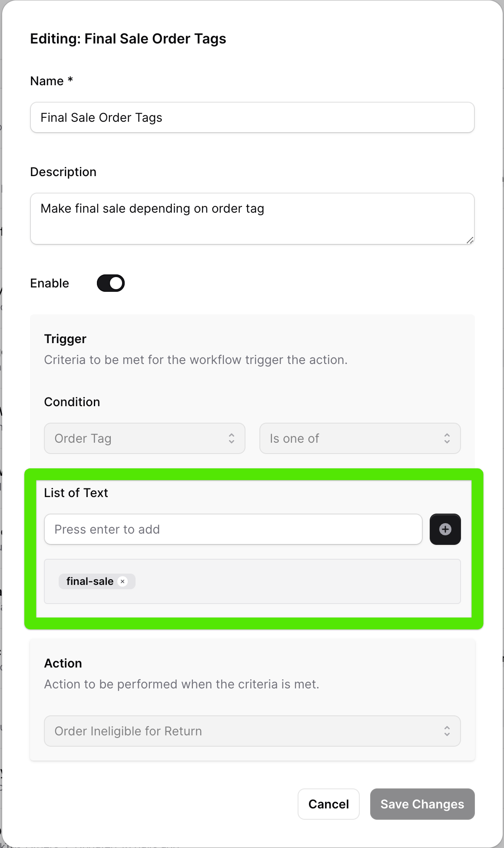Screen dimensions: 504x848
Task: Click the Description field label
Action: (63, 172)
